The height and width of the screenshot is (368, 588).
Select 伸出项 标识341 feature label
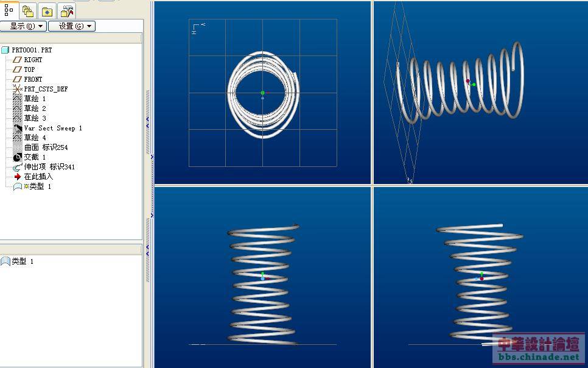pos(49,167)
